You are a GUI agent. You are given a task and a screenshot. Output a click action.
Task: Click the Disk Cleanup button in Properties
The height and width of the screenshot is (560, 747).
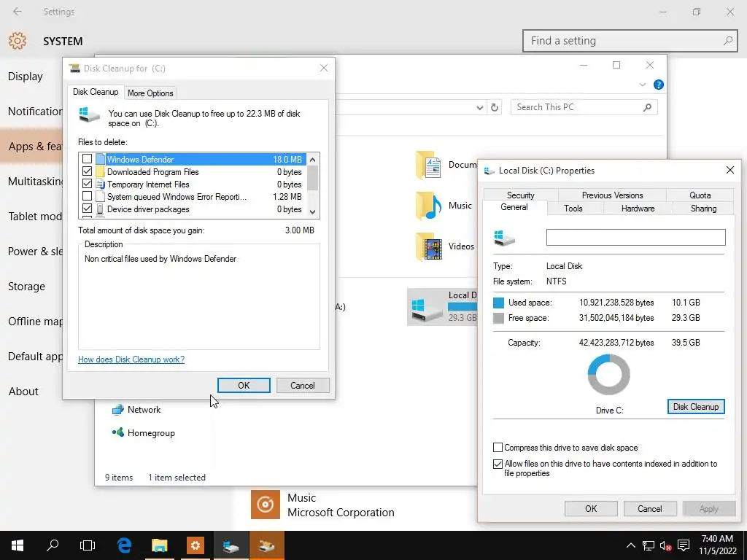(696, 407)
